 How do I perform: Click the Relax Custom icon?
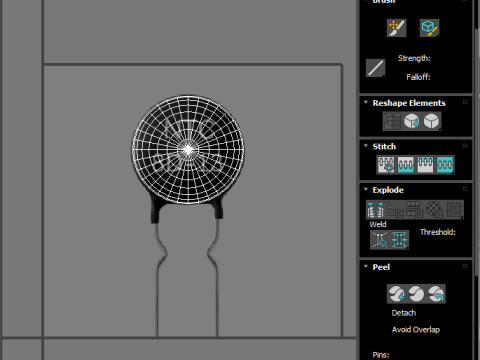tap(432, 121)
